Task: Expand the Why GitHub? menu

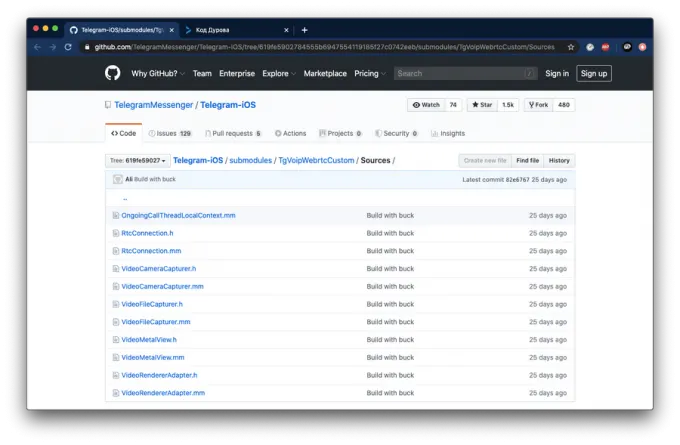Action: pos(158,73)
